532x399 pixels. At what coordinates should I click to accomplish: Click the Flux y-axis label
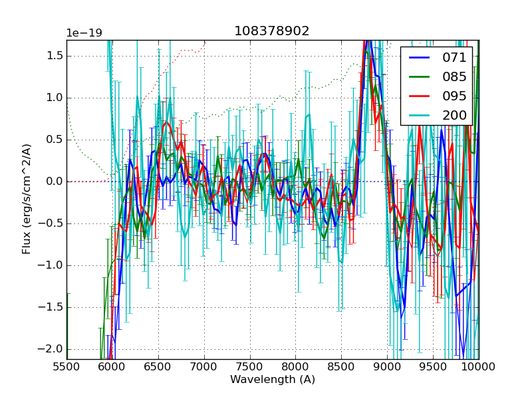pyautogui.click(x=27, y=199)
